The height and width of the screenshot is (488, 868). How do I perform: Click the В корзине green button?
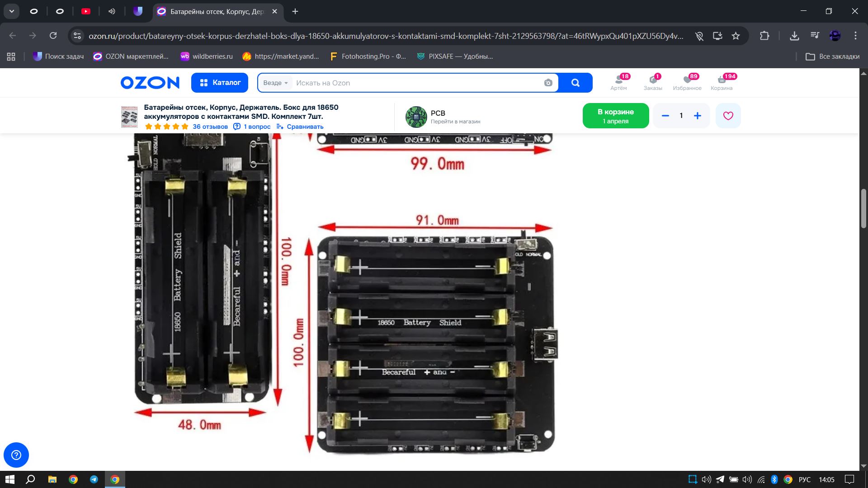(x=615, y=116)
